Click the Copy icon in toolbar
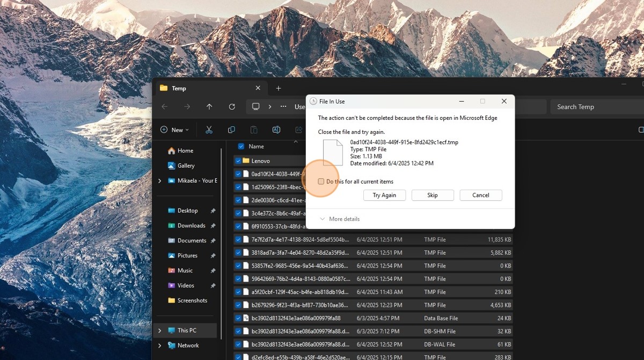 pos(231,130)
